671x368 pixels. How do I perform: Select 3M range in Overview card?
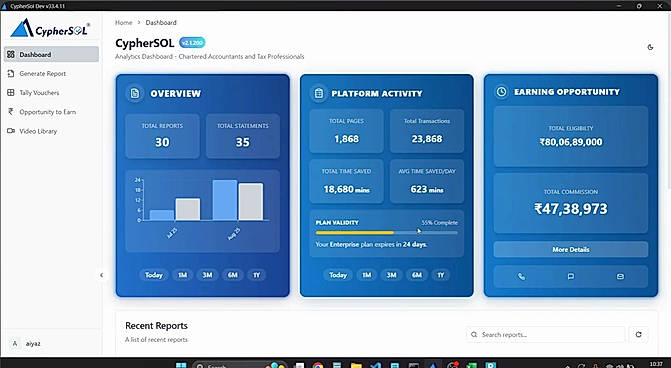(208, 275)
